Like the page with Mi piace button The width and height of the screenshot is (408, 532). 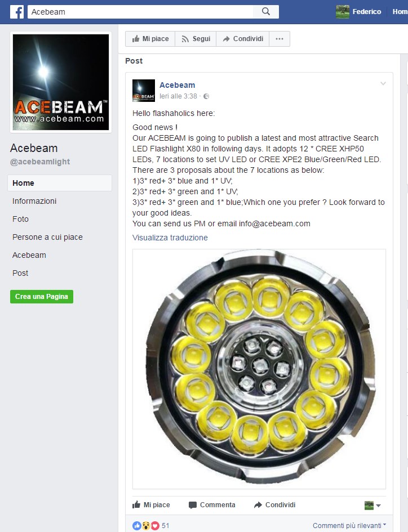(150, 39)
